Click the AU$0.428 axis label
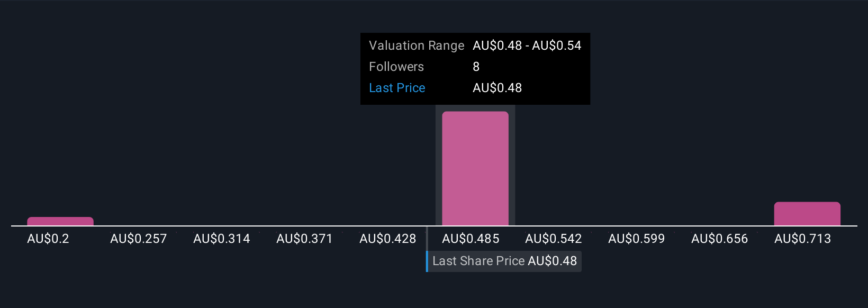The height and width of the screenshot is (308, 868). coord(388,239)
